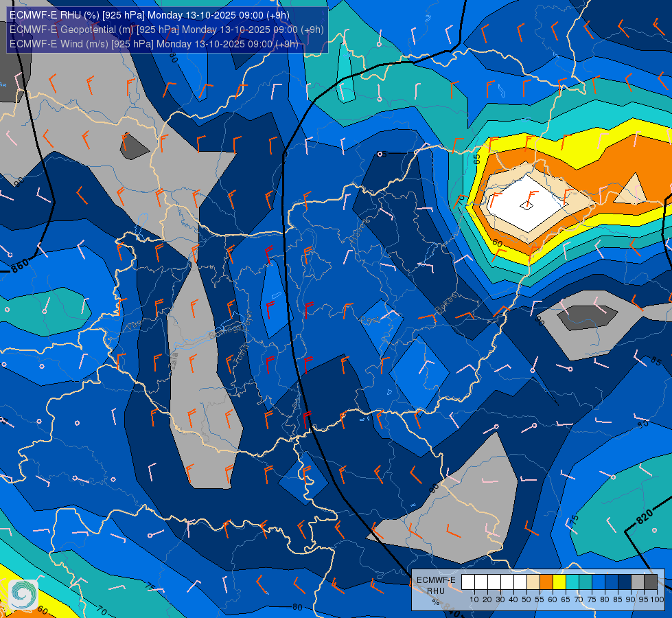Click the light gray swatch in the legend
The width and height of the screenshot is (672, 618).
click(x=638, y=582)
